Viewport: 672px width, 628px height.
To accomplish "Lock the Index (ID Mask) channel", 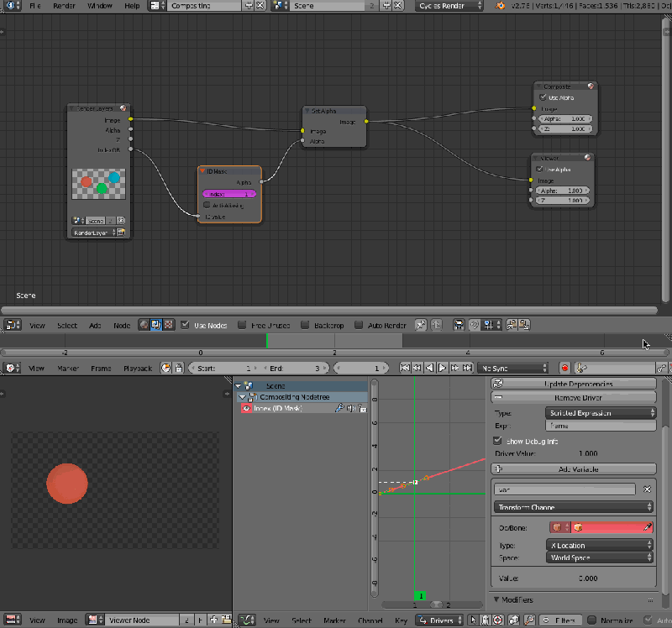I will click(363, 409).
